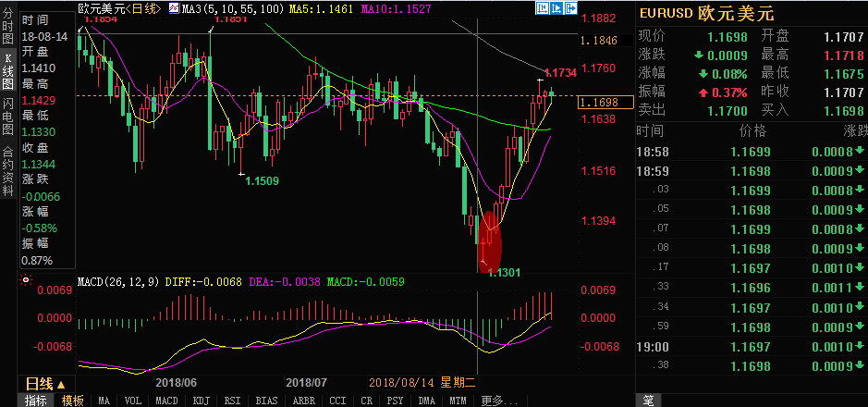The image size is (868, 407).
Task: Select the KDJ indicator tab
Action: pos(200,401)
